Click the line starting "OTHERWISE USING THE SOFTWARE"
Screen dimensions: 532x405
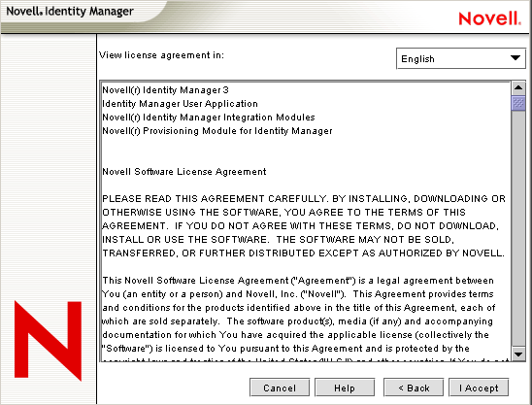pos(283,212)
